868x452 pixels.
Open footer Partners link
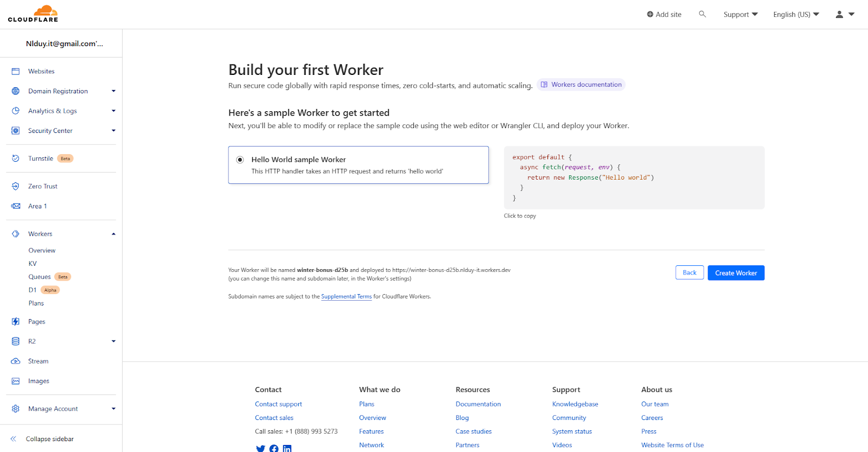[x=467, y=445]
